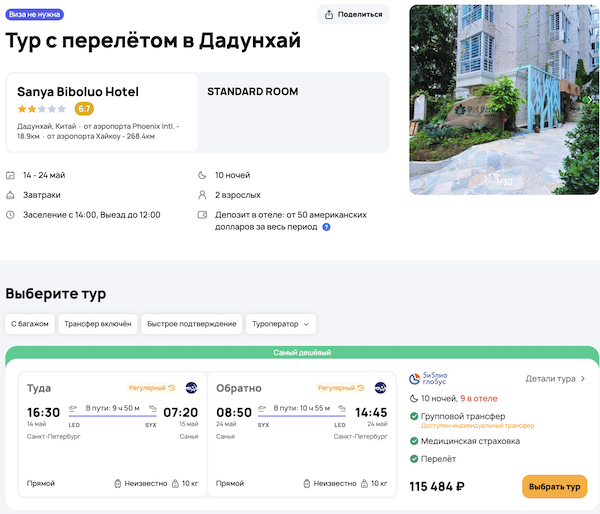This screenshot has width=600, height=514.
Task: Select the Sanya Biboluo Hotel card
Action: 101,110
